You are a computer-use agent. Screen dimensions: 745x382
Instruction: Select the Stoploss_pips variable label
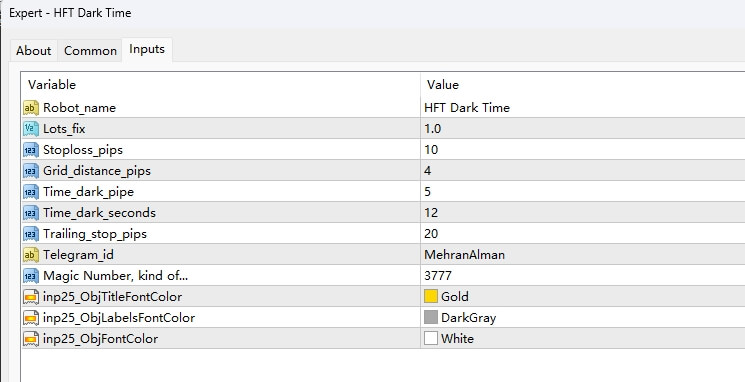pyautogui.click(x=83, y=150)
